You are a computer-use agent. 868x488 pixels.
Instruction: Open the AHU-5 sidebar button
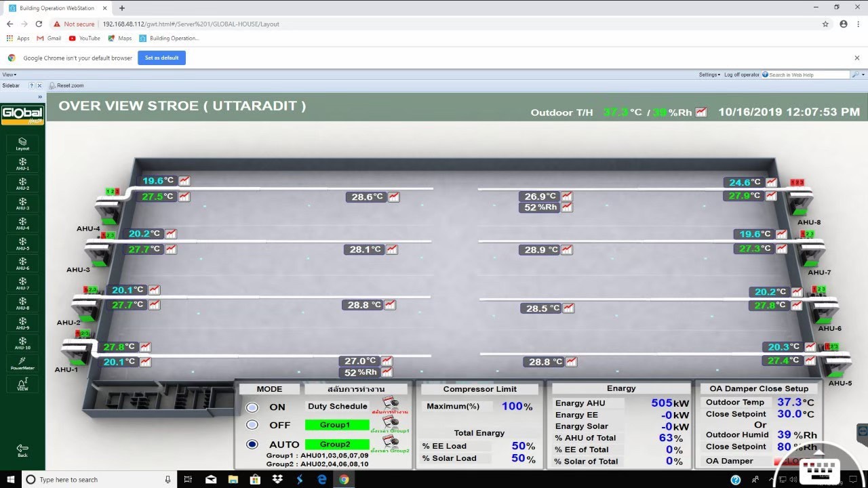coord(22,244)
